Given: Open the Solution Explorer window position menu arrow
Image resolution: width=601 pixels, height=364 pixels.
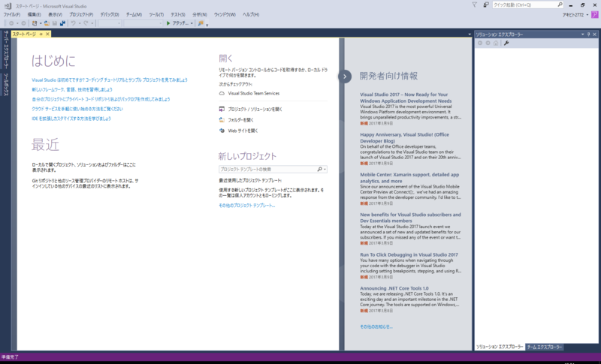Looking at the screenshot, I should coord(583,35).
